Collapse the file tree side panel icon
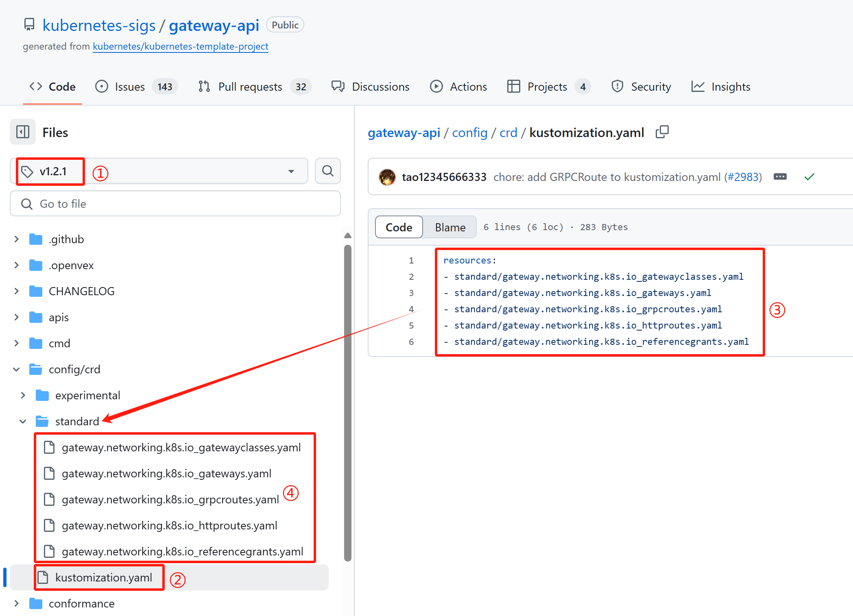 coord(23,132)
